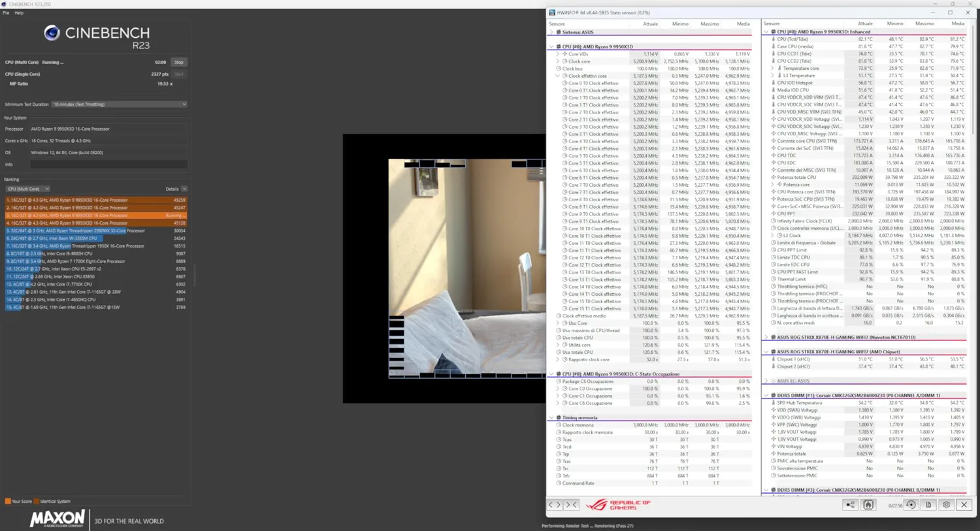Click the Republic of Gamers logo

618,505
